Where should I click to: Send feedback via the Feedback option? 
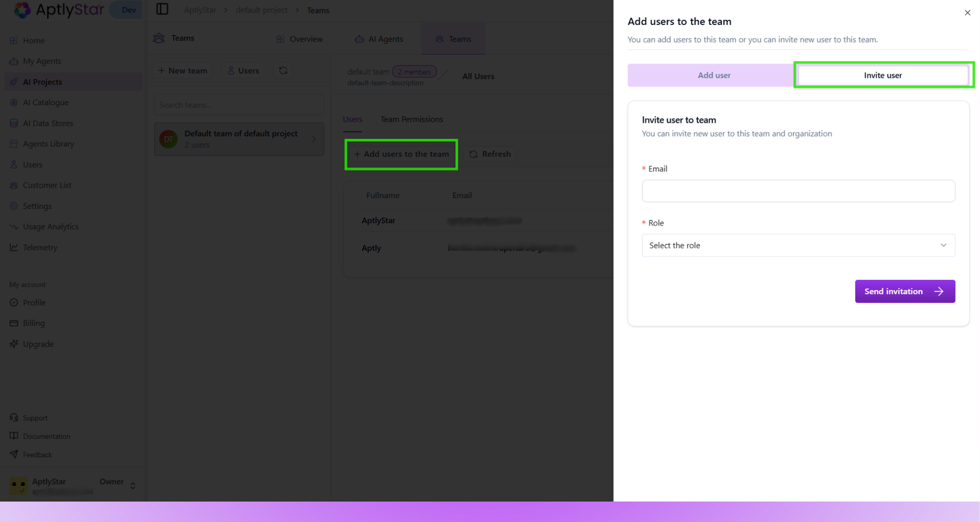coord(37,454)
